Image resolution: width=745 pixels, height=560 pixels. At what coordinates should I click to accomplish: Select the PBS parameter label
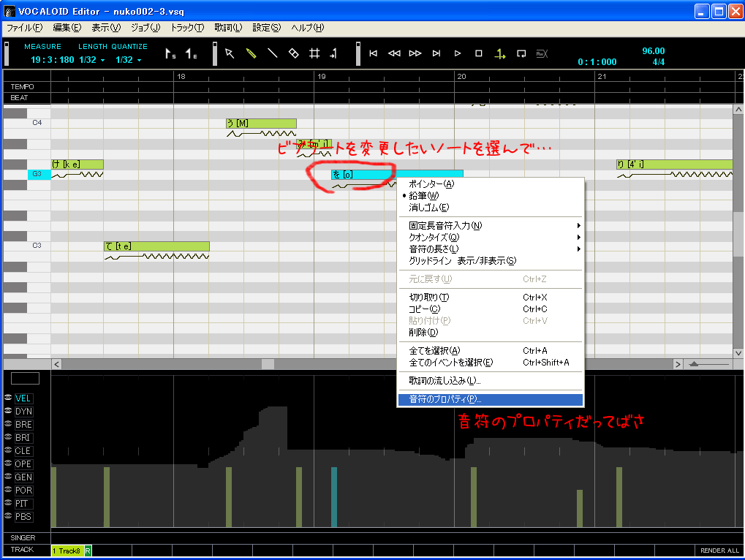pyautogui.click(x=23, y=517)
